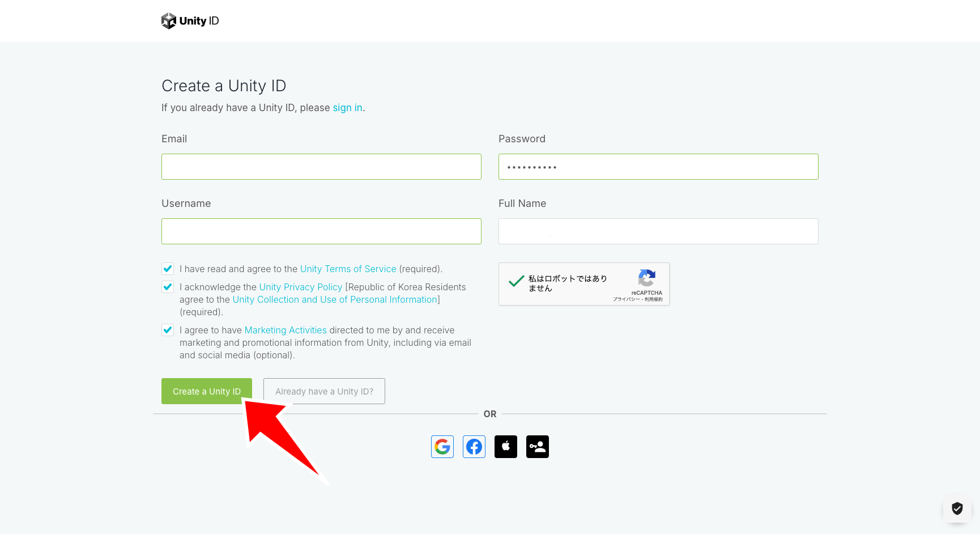The width and height of the screenshot is (980, 534).
Task: Click into the Username field
Action: (x=321, y=231)
